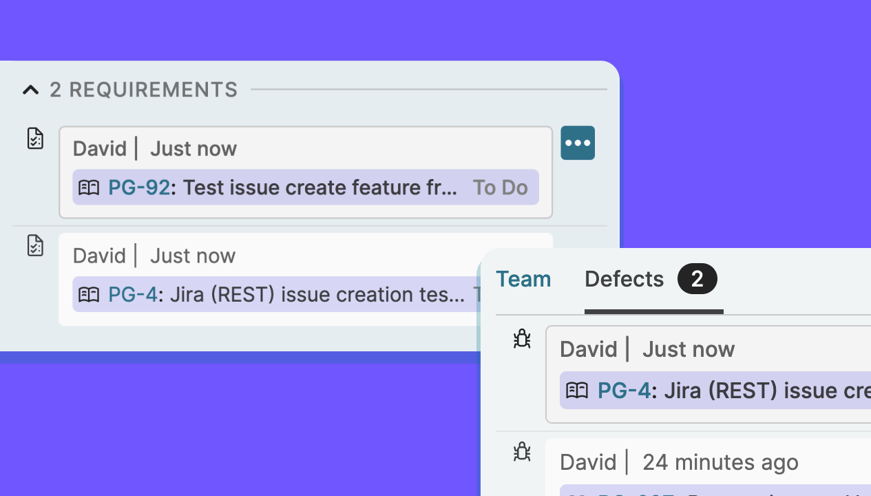Click the 2 REQUIREMENTS header label
Viewport: 871px width, 496px height.
click(x=143, y=90)
